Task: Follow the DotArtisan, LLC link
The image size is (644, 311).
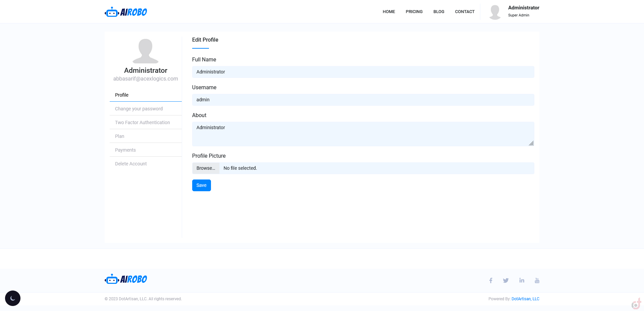Action: tap(525, 299)
